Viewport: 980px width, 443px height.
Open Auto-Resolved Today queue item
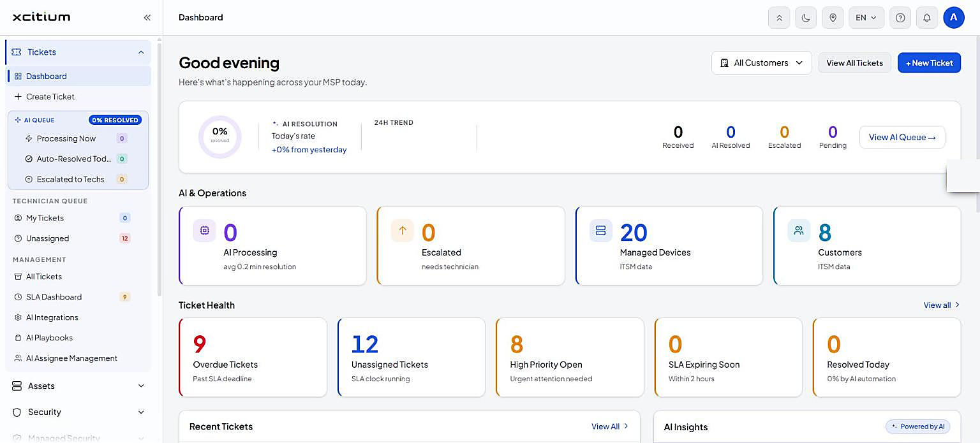coord(78,159)
